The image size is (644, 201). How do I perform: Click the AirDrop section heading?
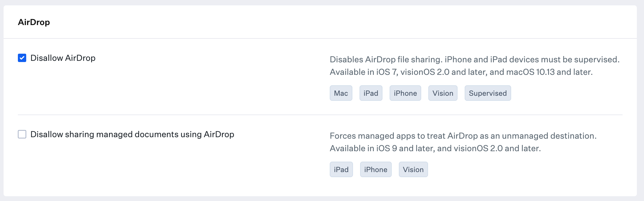tap(34, 22)
